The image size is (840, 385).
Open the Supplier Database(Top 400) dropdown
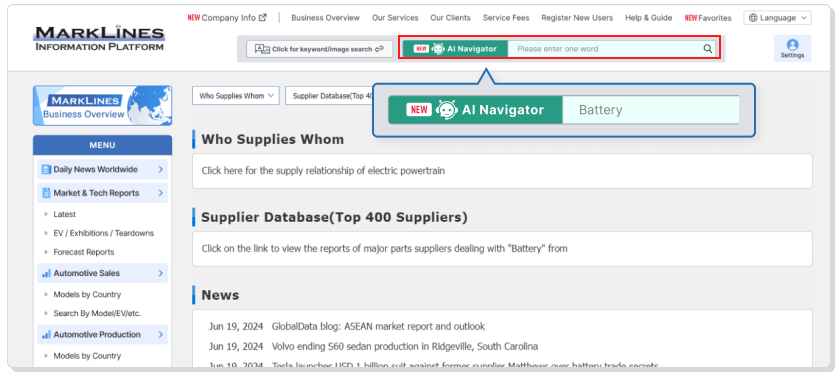(x=329, y=96)
